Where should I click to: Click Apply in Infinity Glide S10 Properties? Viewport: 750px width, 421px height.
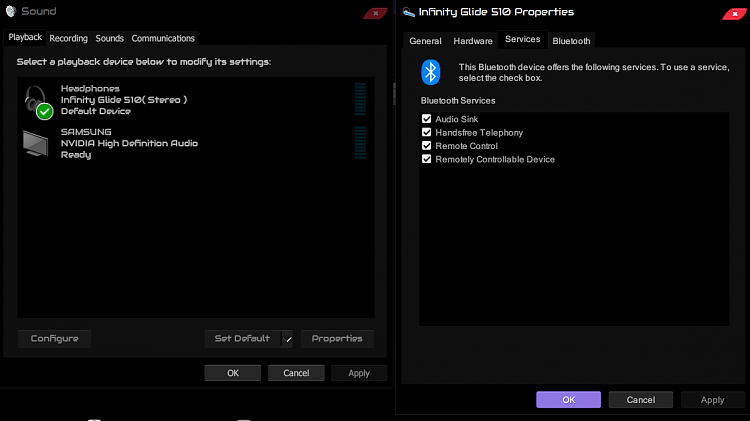coord(712,399)
